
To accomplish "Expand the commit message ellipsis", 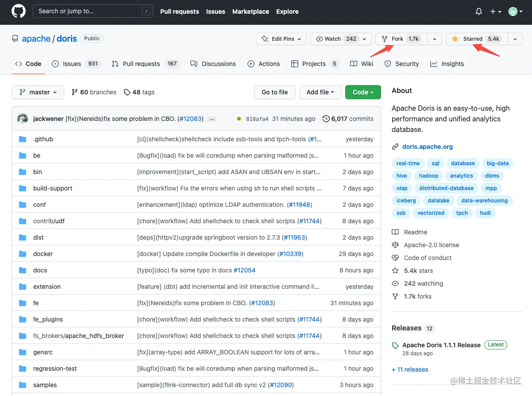I will [212, 119].
